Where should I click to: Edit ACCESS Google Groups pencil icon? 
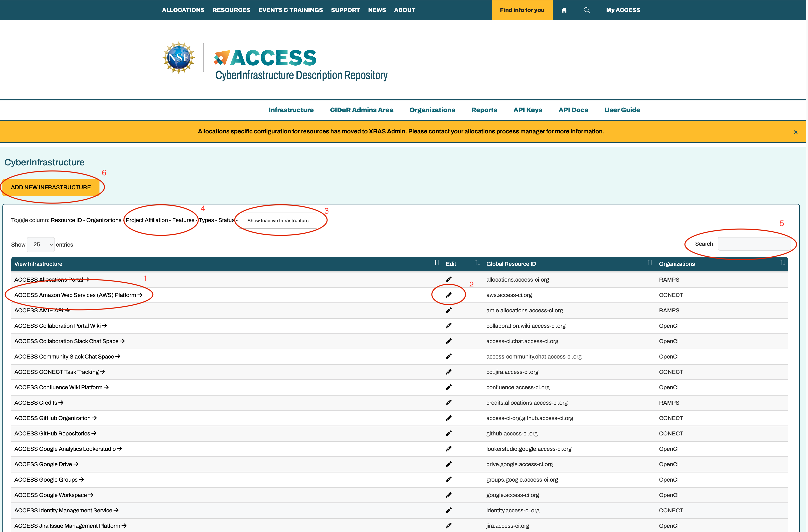[449, 479]
